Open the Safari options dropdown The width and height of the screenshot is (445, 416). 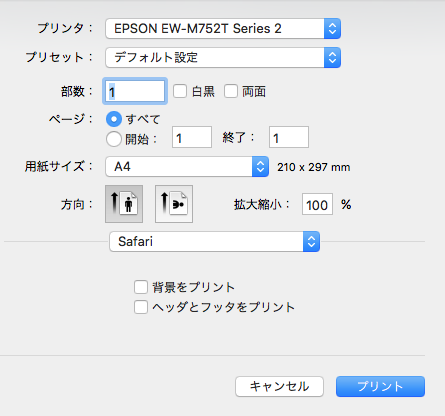tap(215, 242)
